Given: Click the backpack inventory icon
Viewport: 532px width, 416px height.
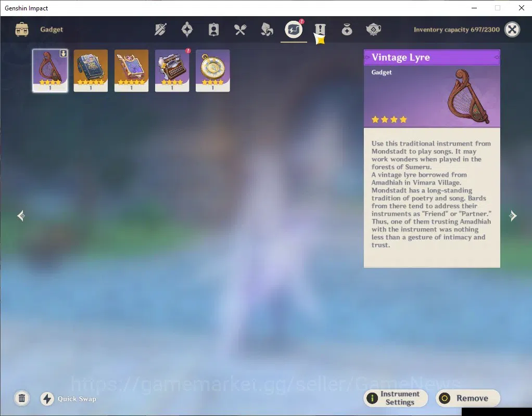Looking at the screenshot, I should pos(22,30).
